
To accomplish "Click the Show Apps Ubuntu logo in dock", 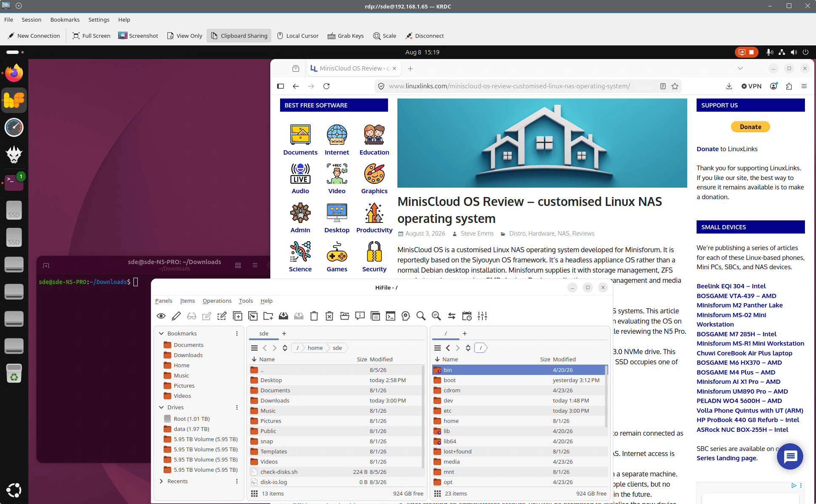I will point(14,490).
